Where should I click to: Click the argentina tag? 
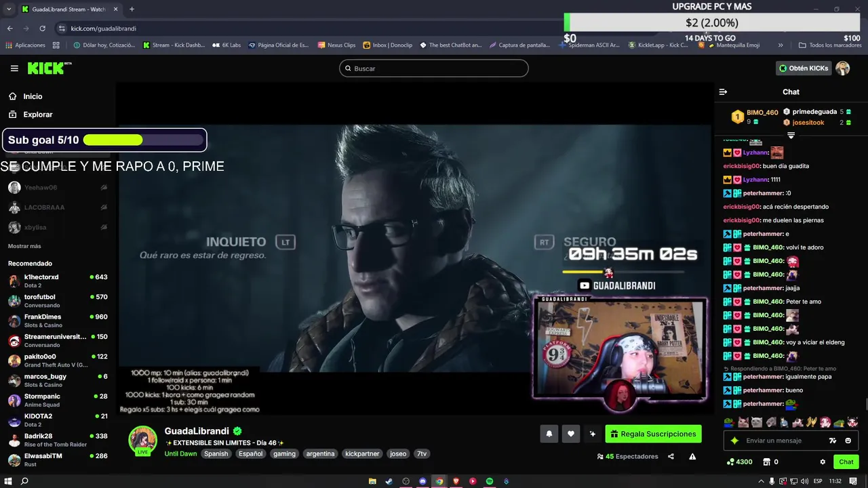pos(320,453)
